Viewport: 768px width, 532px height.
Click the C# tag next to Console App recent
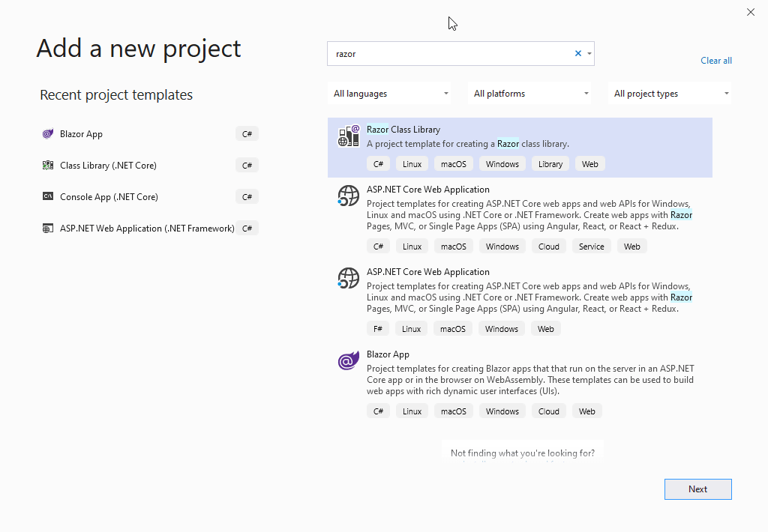point(247,197)
